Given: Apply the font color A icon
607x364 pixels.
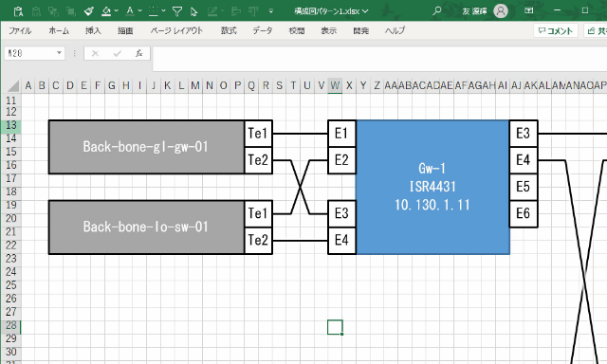Looking at the screenshot, I should coord(130,11).
